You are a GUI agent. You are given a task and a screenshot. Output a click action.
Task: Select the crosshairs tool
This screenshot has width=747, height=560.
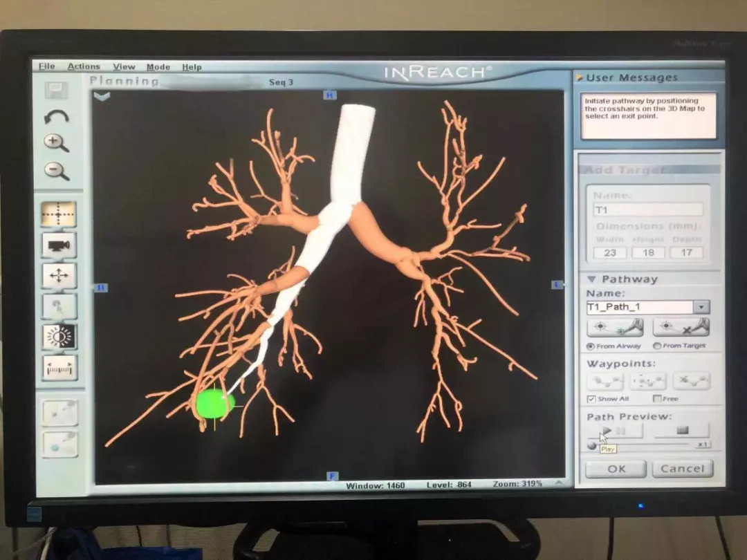click(58, 215)
